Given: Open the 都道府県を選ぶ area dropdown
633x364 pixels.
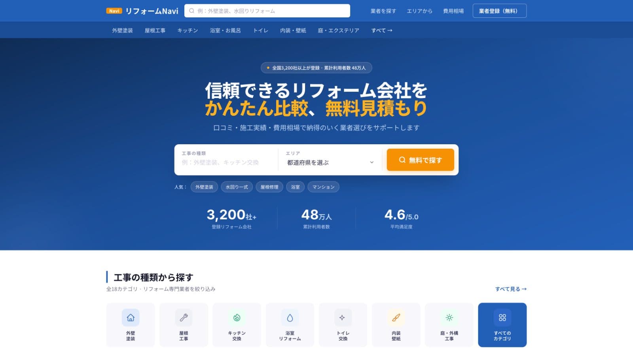Looking at the screenshot, I should click(x=330, y=162).
